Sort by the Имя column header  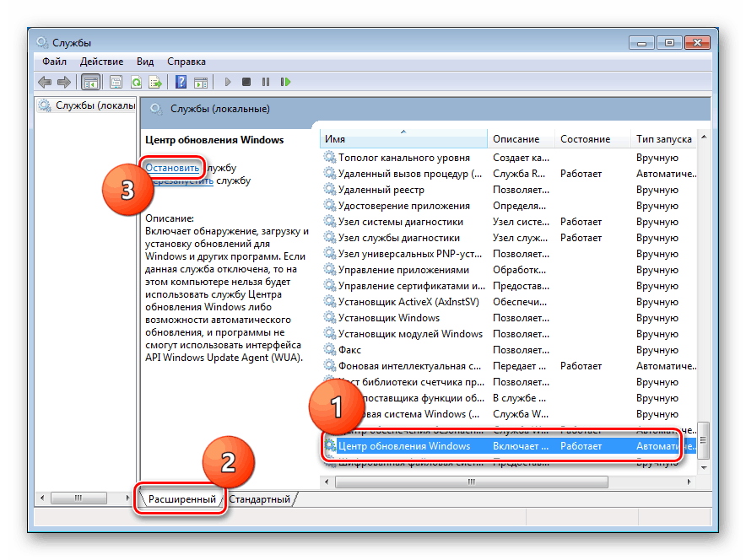[x=403, y=139]
